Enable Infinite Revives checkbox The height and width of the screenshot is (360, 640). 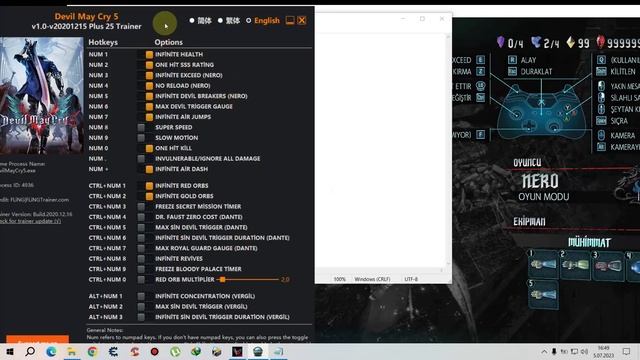tap(141, 258)
